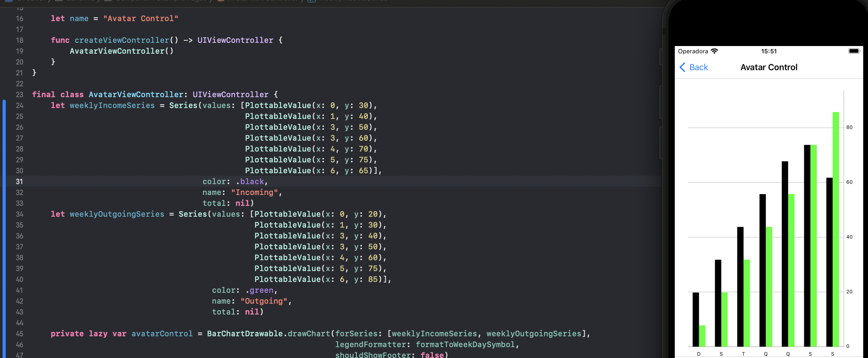This screenshot has width=868, height=358.
Task: Click the Avatar Control title in the simulator
Action: click(769, 67)
